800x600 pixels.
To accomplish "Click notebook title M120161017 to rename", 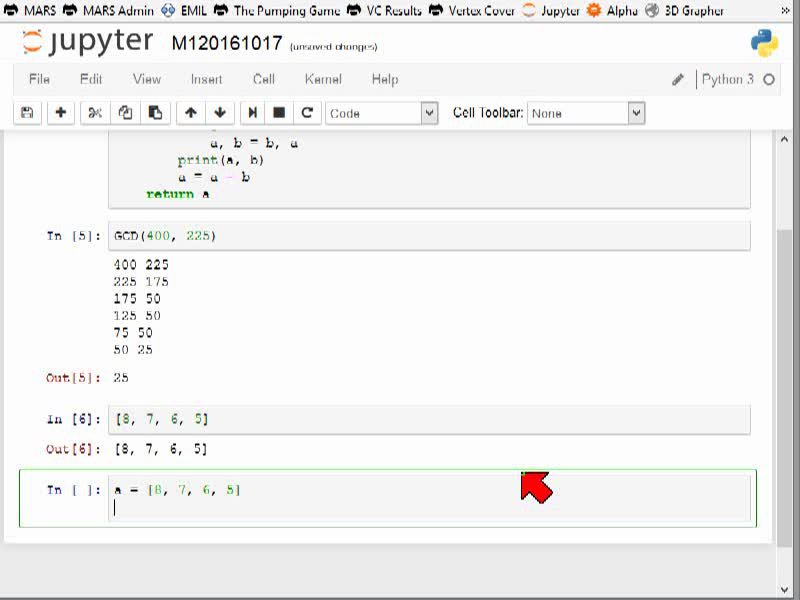I will (x=227, y=43).
